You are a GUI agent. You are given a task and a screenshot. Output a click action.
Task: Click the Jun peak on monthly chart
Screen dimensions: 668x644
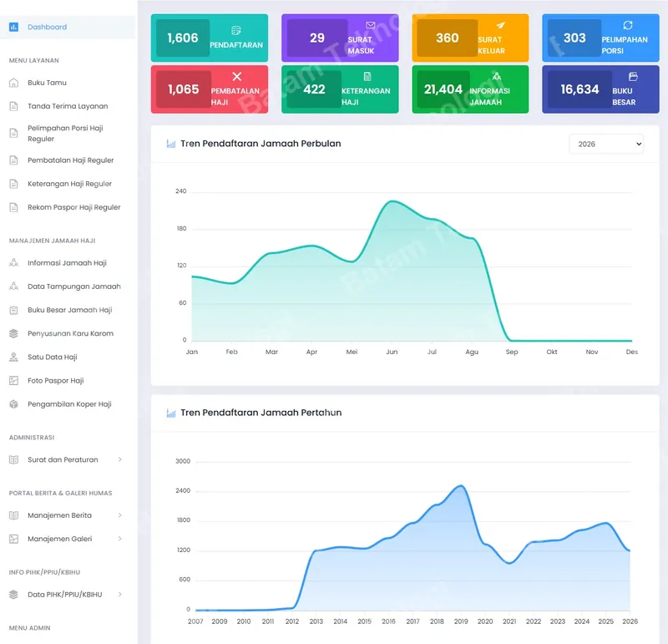pyautogui.click(x=392, y=201)
